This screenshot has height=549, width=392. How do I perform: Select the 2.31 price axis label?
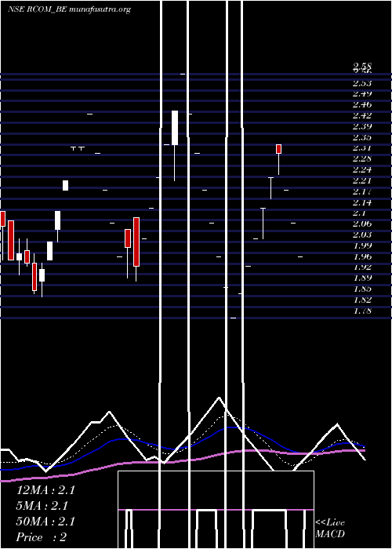tap(362, 147)
